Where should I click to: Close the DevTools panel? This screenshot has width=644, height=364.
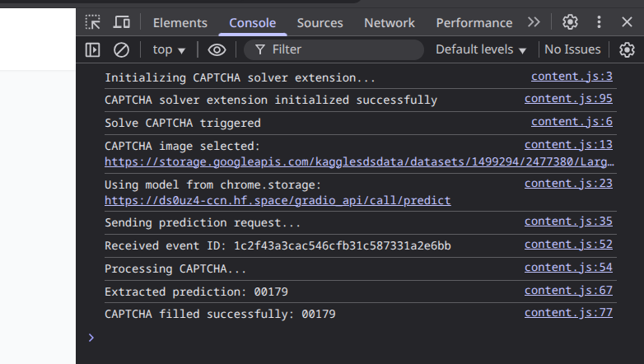(x=627, y=23)
